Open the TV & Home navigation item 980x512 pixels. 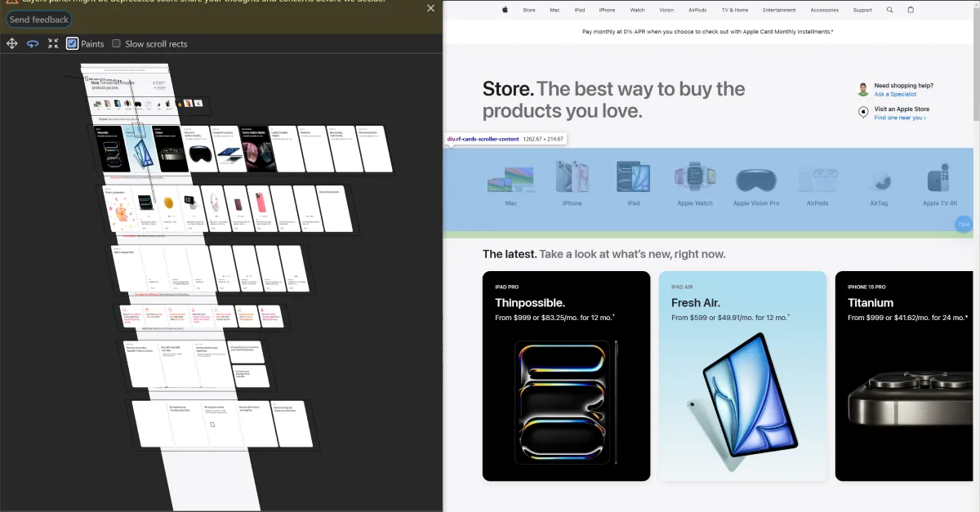tap(734, 10)
